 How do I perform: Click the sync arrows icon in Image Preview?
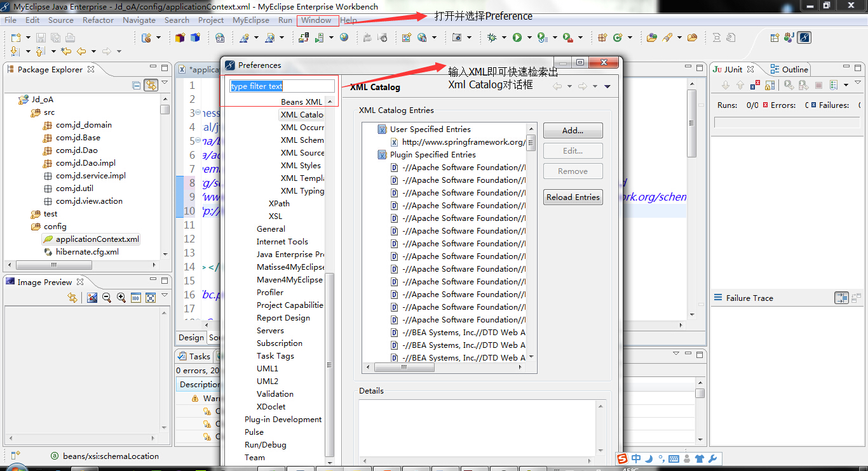[x=72, y=298]
